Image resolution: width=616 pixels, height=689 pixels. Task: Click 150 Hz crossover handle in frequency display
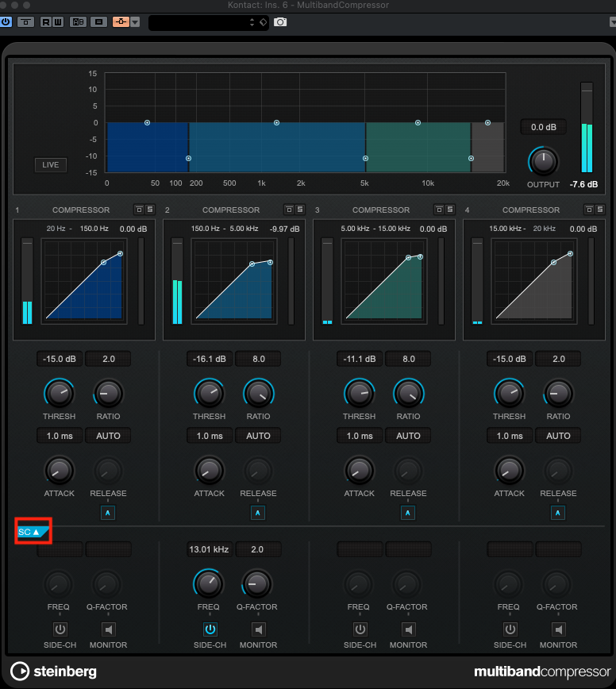tap(188, 158)
